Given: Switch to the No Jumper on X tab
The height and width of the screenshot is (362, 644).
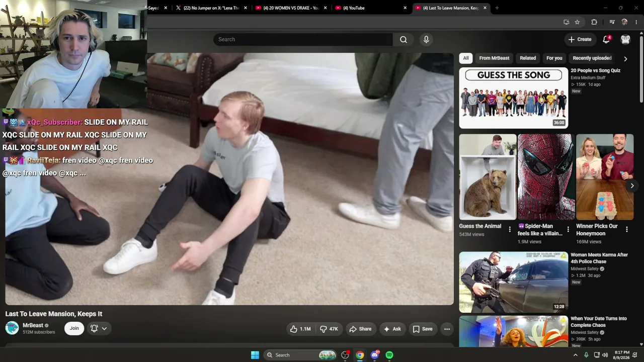Looking at the screenshot, I should click(x=212, y=8).
